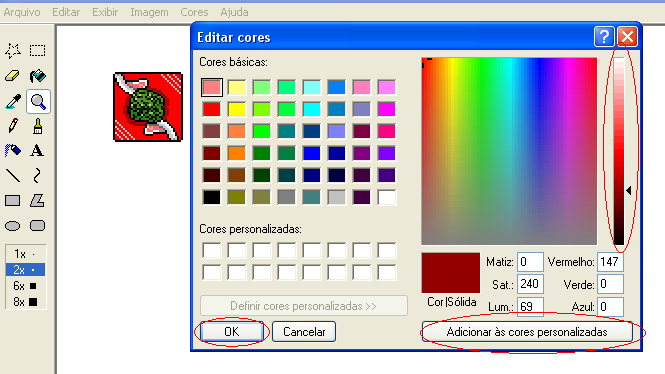Confirm color with the OK button

click(232, 332)
